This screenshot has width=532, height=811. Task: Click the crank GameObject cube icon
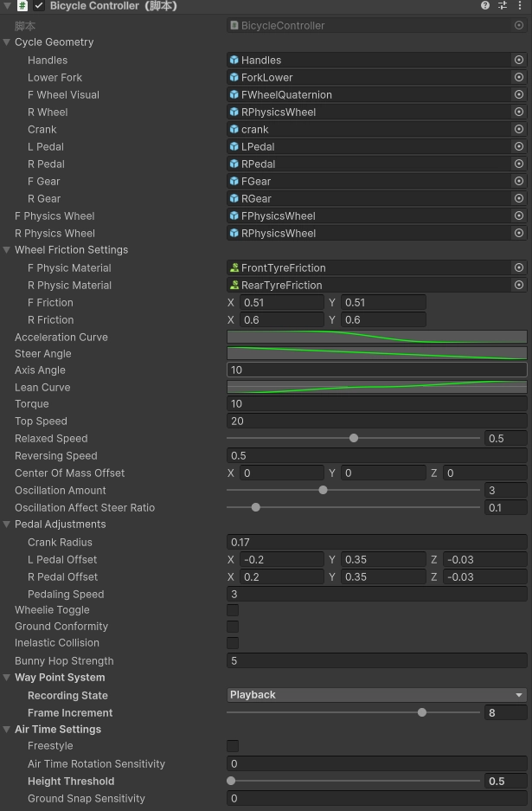pyautogui.click(x=234, y=129)
